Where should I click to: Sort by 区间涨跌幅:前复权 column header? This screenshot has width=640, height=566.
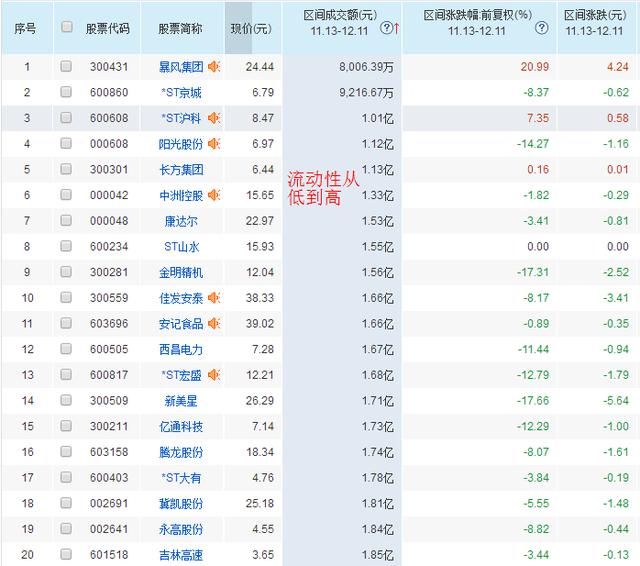point(478,16)
